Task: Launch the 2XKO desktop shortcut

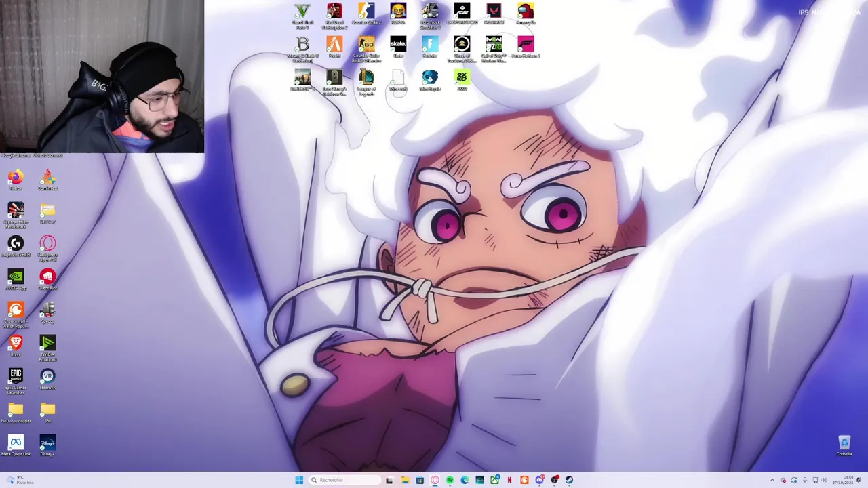Action: pyautogui.click(x=462, y=81)
